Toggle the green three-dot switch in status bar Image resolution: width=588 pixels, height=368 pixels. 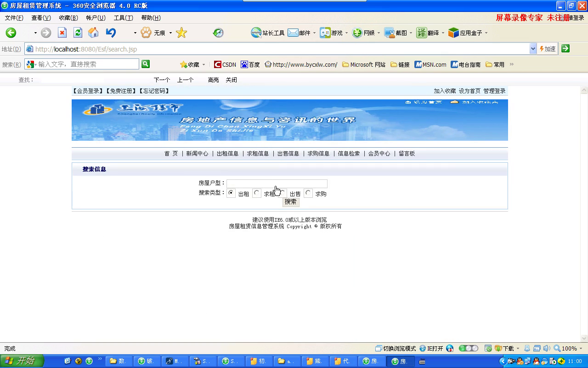(469, 348)
